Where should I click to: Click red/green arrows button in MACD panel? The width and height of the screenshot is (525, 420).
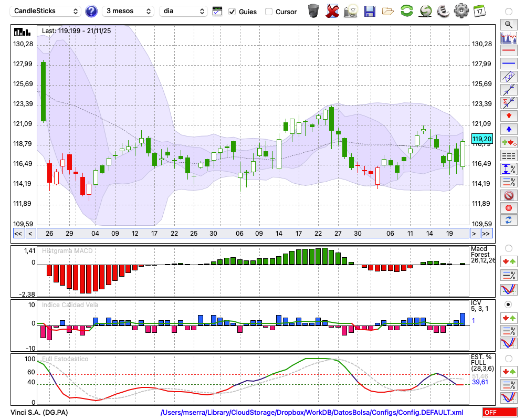click(x=509, y=261)
